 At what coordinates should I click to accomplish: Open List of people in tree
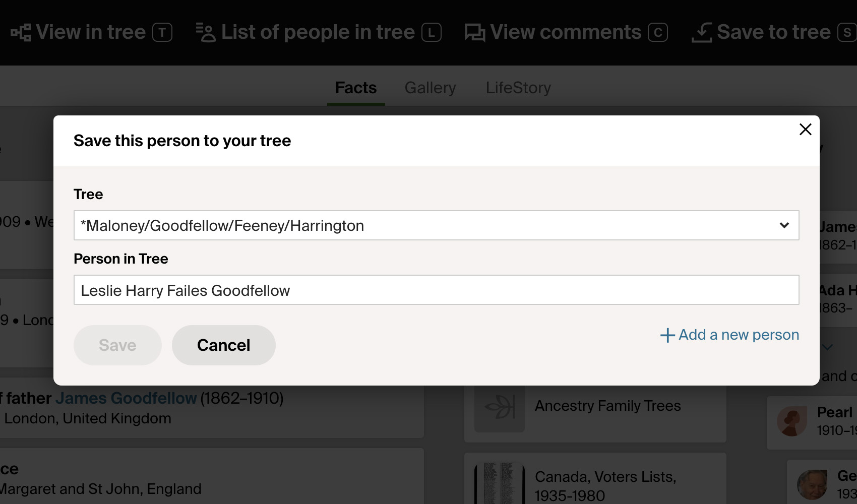click(318, 32)
